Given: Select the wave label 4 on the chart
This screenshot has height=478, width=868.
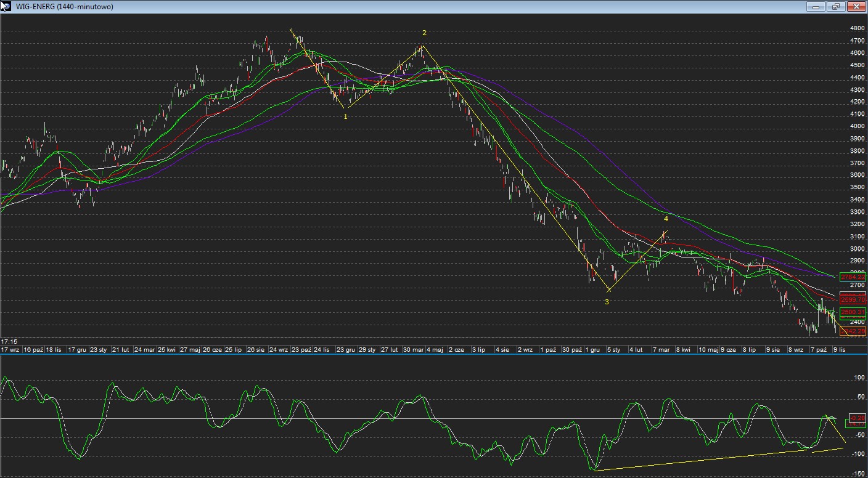Looking at the screenshot, I should [666, 219].
